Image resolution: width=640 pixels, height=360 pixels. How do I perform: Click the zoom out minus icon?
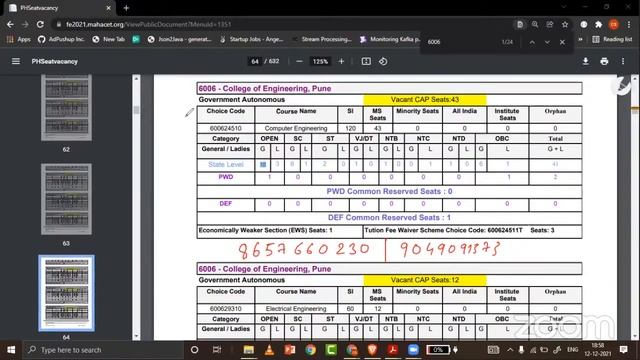tap(299, 61)
